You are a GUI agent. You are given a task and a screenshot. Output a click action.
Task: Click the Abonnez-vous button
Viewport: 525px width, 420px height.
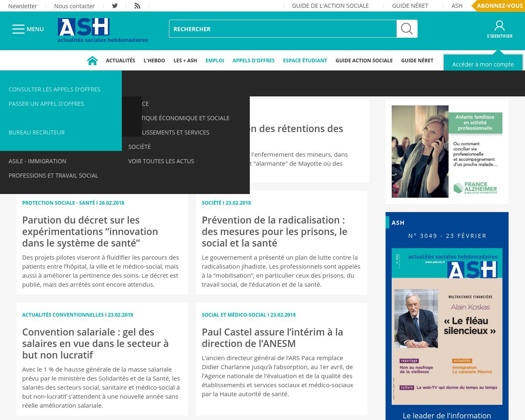click(x=499, y=6)
